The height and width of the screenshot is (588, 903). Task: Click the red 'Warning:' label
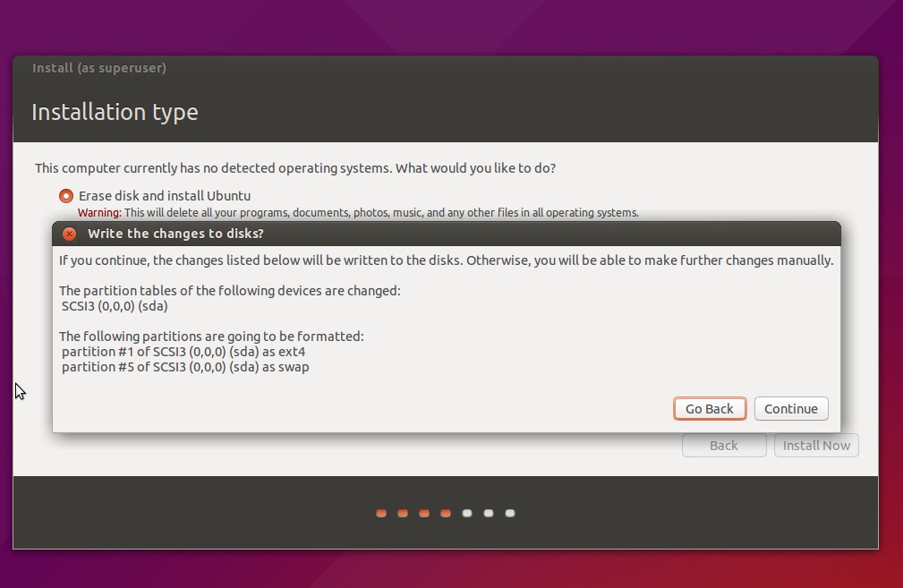click(99, 212)
